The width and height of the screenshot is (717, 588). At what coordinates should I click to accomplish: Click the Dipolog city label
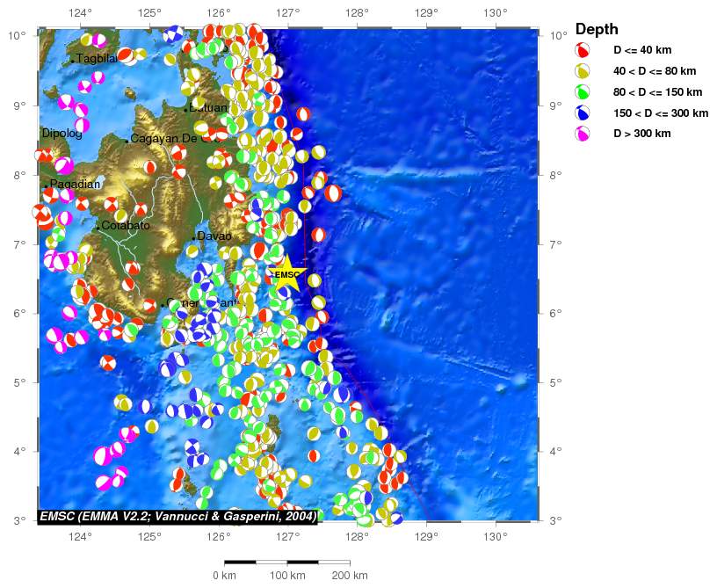(62, 134)
